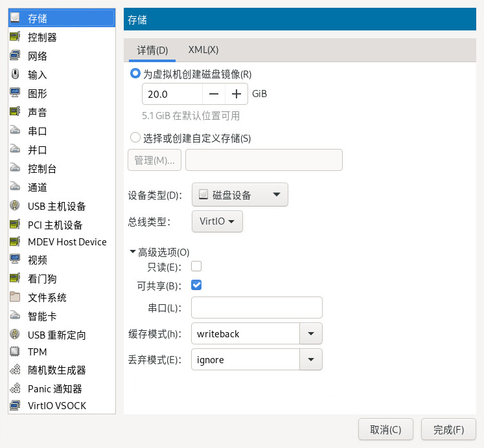Select 选择或创建自定义存储 radio option
The image size is (484, 448).
coord(135,137)
